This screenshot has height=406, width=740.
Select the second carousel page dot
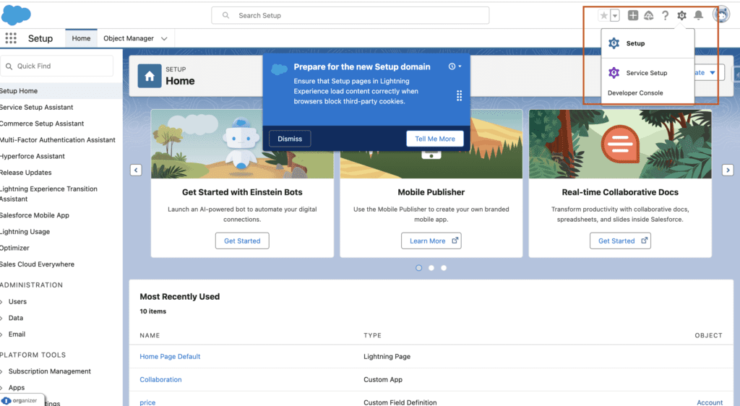tap(431, 268)
